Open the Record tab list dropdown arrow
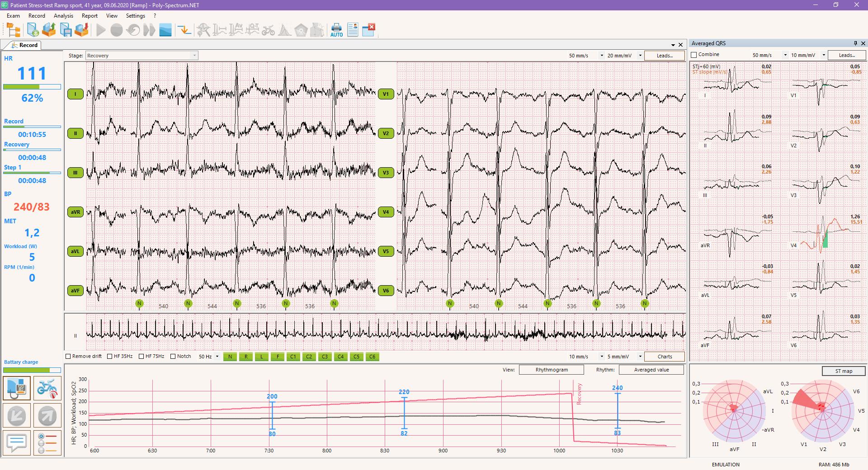Image resolution: width=868 pixels, height=470 pixels. pos(673,45)
